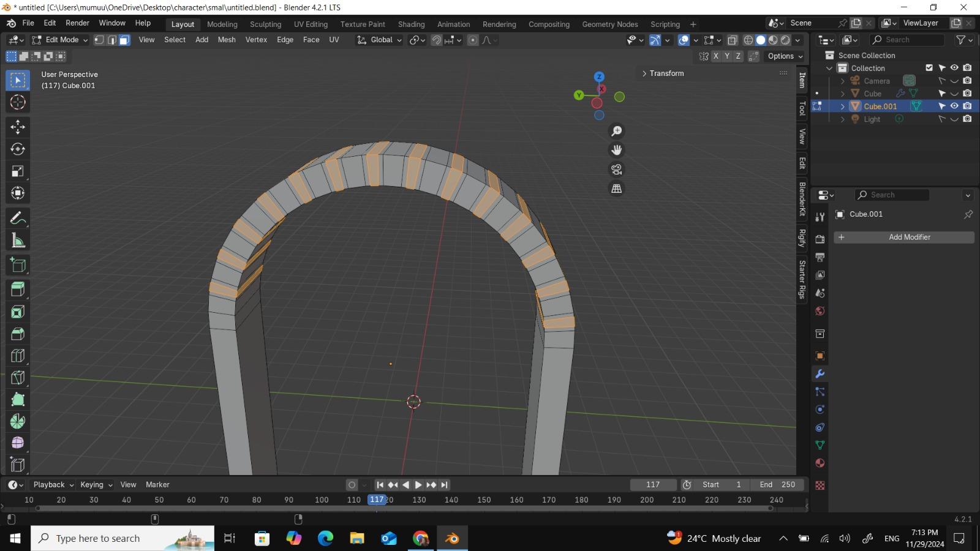Image resolution: width=980 pixels, height=551 pixels.
Task: Click the zoom viewport magnifier icon
Action: tap(617, 131)
